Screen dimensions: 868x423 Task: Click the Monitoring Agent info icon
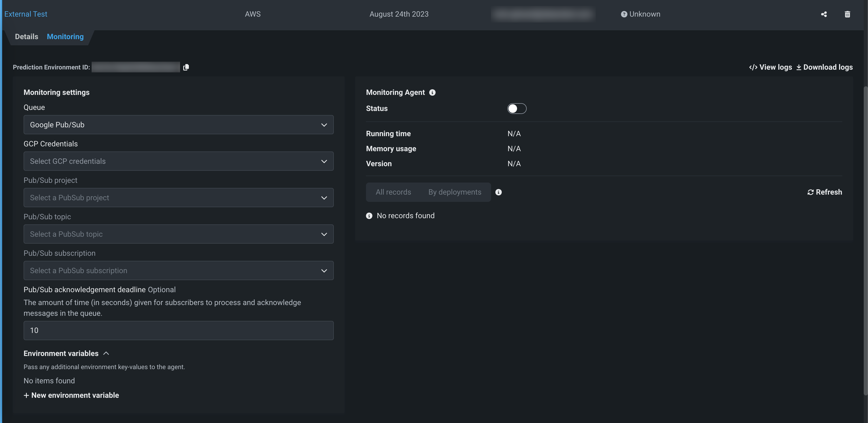(432, 92)
